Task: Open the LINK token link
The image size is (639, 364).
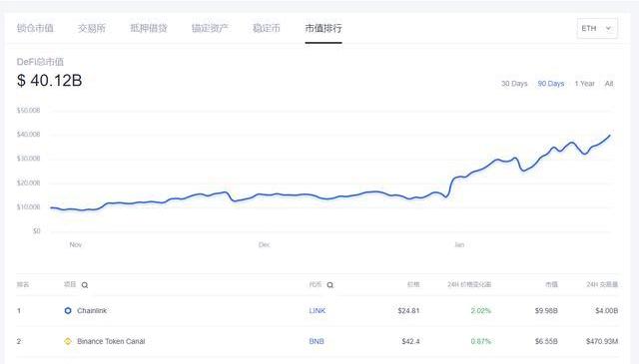Action: click(x=318, y=311)
